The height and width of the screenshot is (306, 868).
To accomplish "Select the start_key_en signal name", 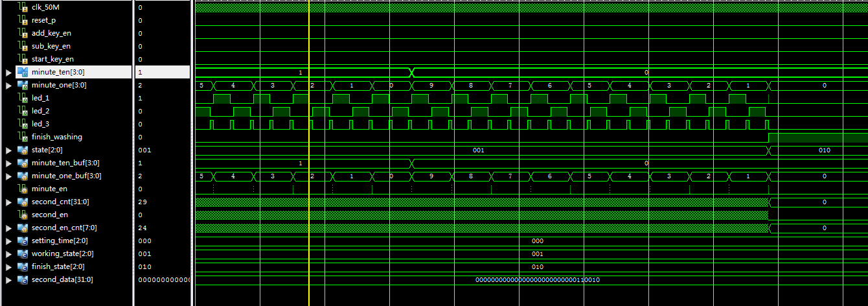I will coord(52,59).
